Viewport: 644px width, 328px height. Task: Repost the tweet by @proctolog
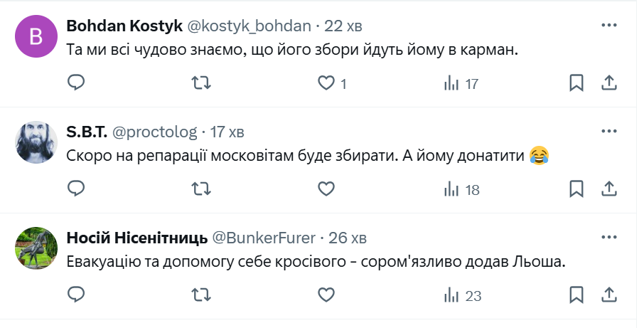(x=201, y=189)
